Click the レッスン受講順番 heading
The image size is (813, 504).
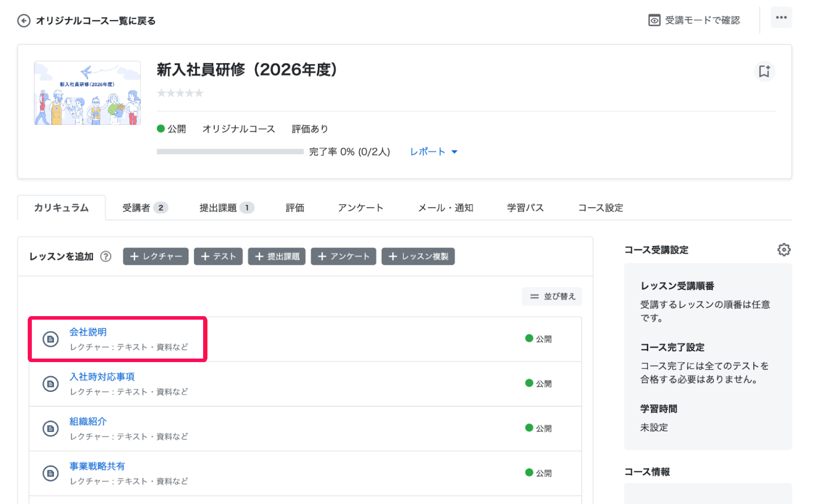pos(677,286)
